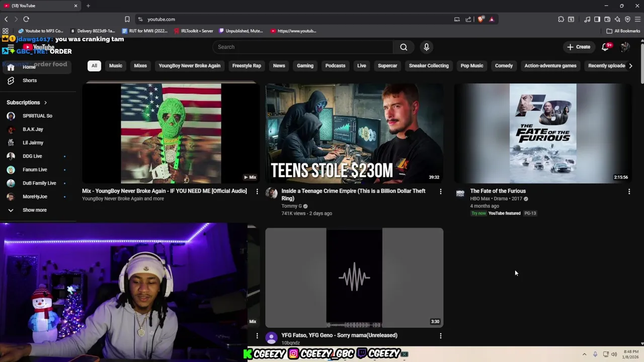Open the Tommy G channel link
Image resolution: width=644 pixels, height=362 pixels.
[291, 206]
